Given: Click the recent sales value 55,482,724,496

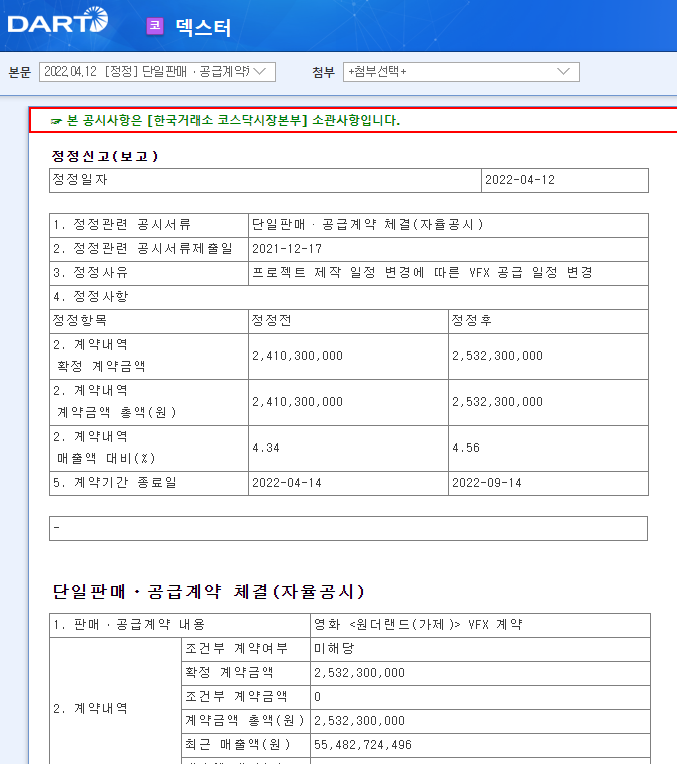Looking at the screenshot, I should [x=363, y=745].
